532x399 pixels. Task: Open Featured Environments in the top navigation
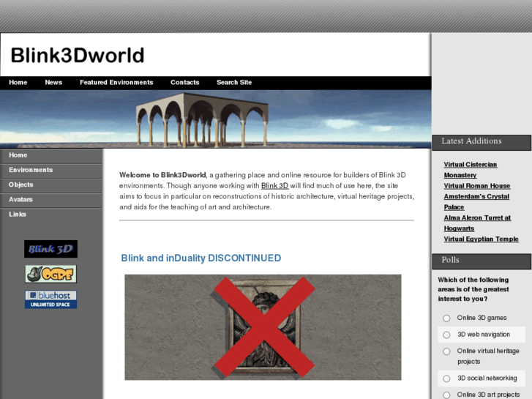click(x=116, y=83)
